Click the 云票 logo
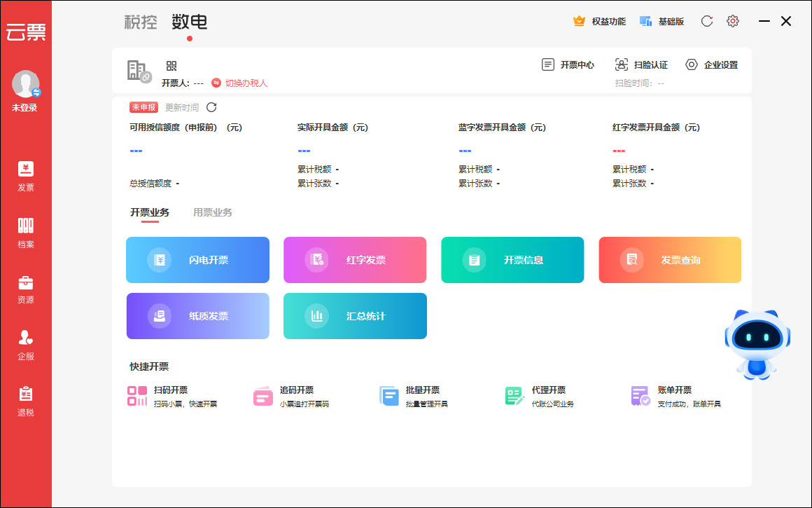 [26, 32]
